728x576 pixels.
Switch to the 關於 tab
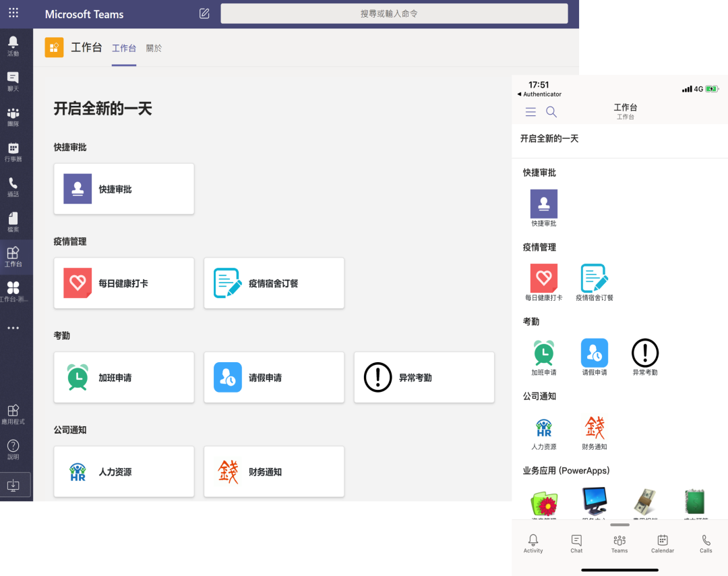point(154,49)
